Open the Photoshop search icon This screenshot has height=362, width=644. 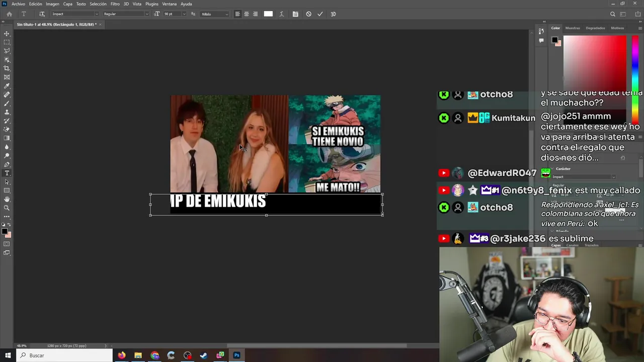[x=612, y=14]
